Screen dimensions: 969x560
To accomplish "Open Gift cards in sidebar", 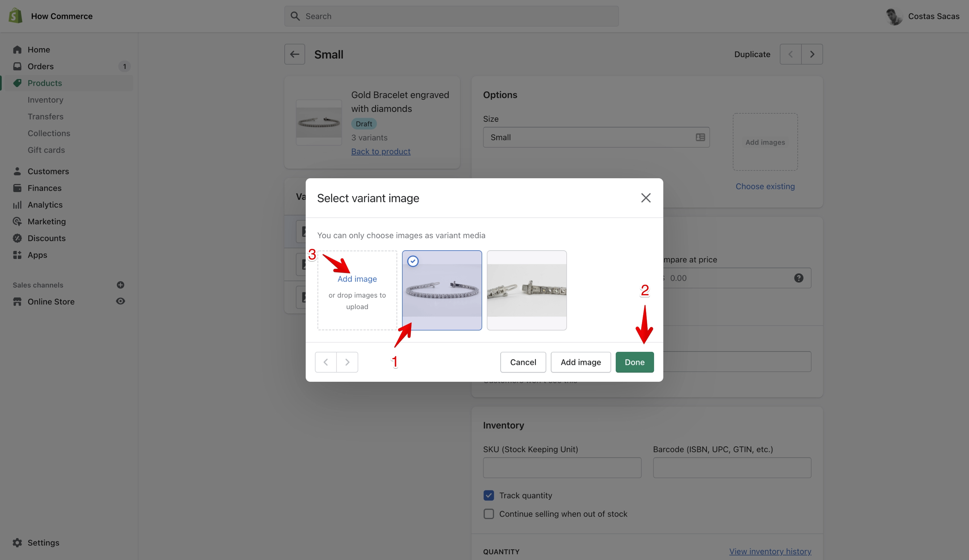I will tap(46, 150).
